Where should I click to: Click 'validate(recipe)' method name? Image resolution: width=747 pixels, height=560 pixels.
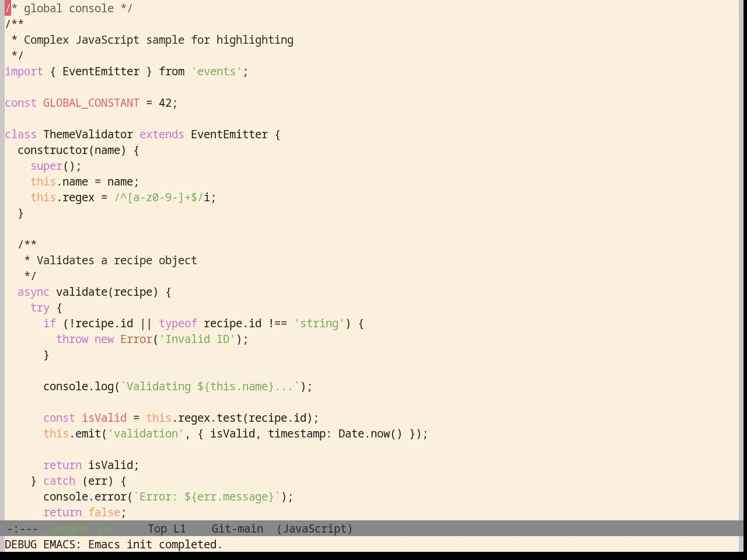point(107,292)
